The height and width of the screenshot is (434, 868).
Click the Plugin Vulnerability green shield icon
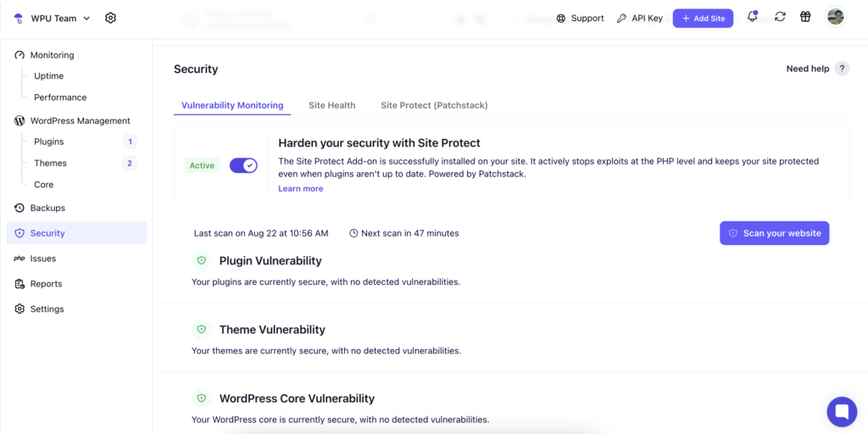(202, 260)
